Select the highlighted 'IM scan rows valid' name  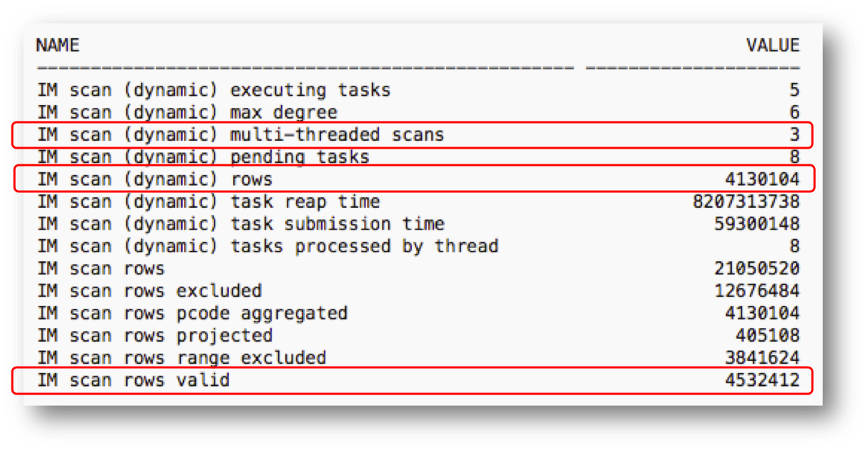[133, 380]
